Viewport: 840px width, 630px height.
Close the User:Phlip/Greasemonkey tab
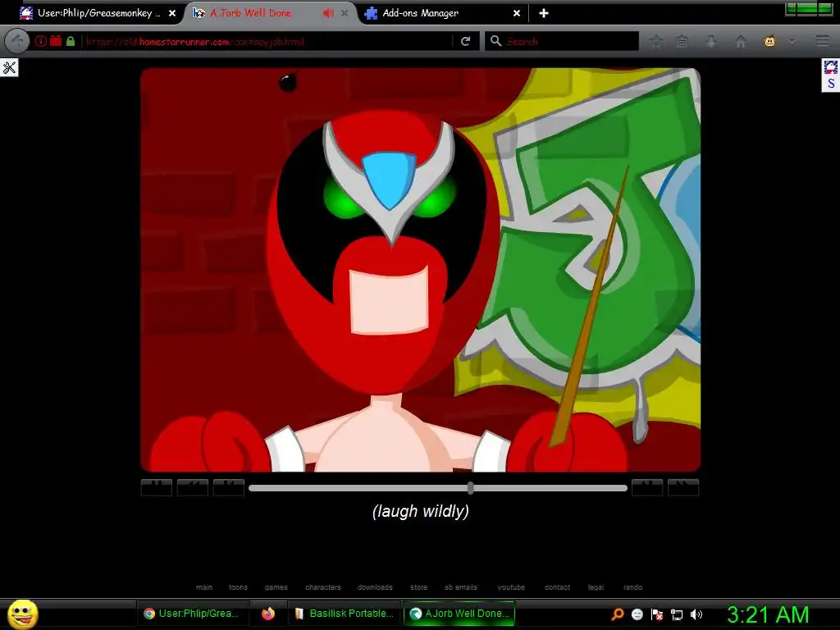(x=172, y=13)
